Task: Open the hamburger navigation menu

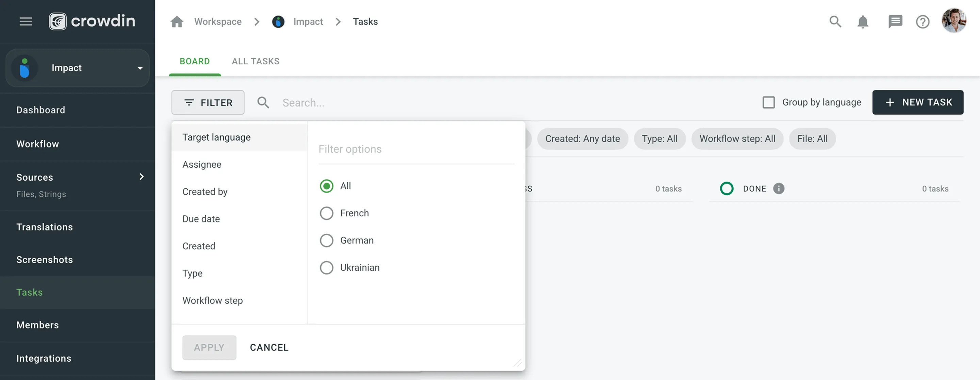Action: pos(26,21)
